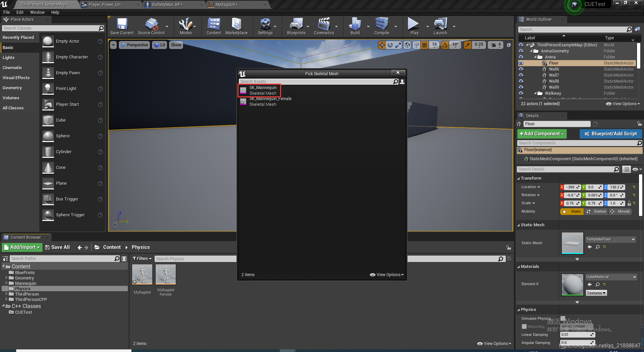The height and width of the screenshot is (352, 644).
Task: Click Lit view mode button
Action: coord(159,45)
